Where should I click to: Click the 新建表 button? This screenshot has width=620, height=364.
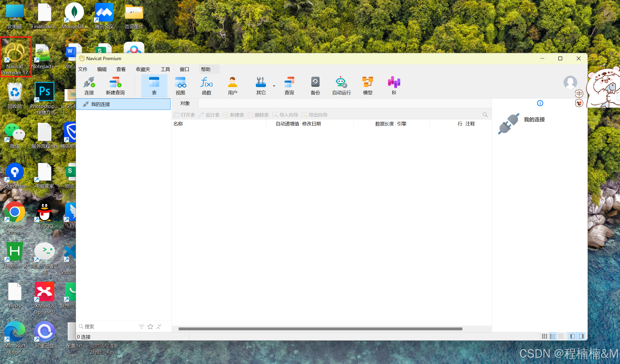pos(234,115)
